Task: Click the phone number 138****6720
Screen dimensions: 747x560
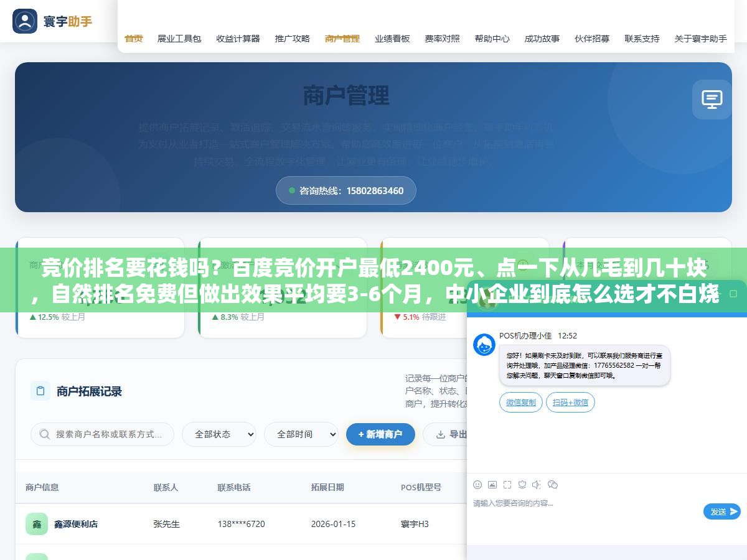Action: [241, 524]
